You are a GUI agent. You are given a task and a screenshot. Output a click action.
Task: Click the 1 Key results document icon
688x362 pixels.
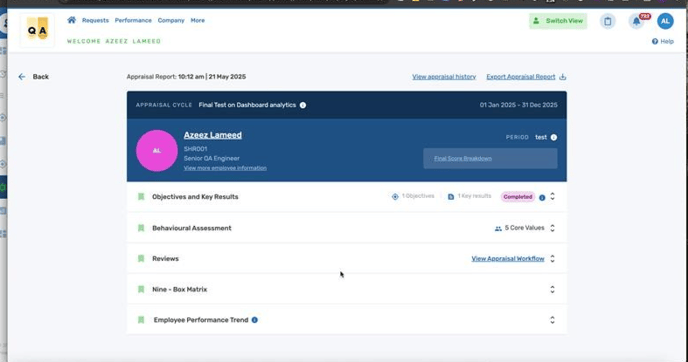tap(451, 197)
